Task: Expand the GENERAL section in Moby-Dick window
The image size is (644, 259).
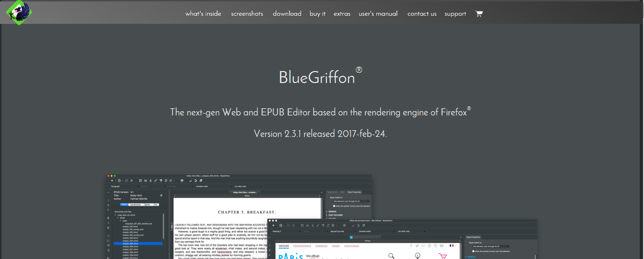Action: click(332, 211)
